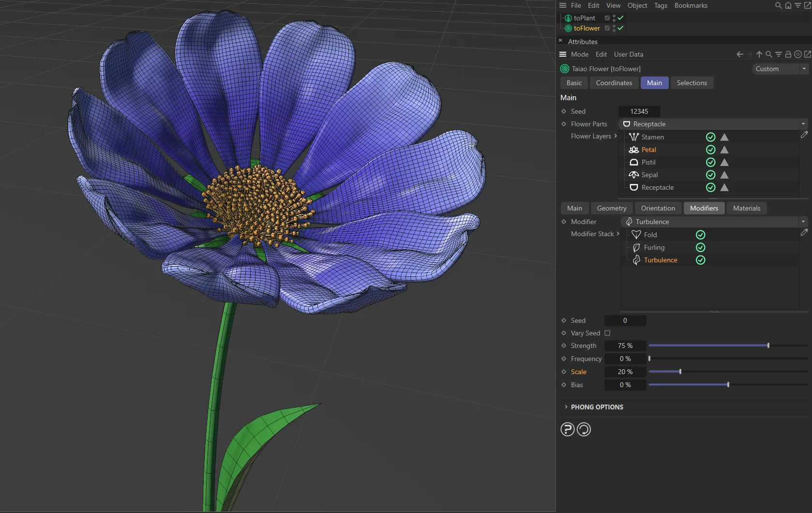Select the Sepal flower part icon
812x513 pixels.
pos(634,175)
